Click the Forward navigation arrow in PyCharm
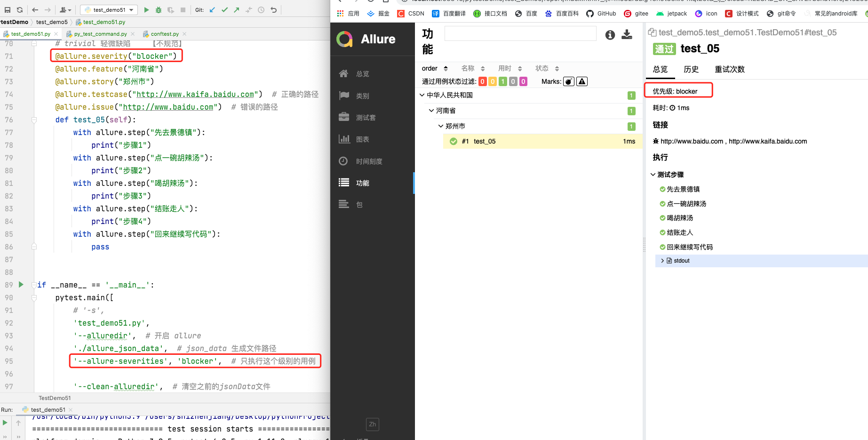868x440 pixels. [x=48, y=9]
